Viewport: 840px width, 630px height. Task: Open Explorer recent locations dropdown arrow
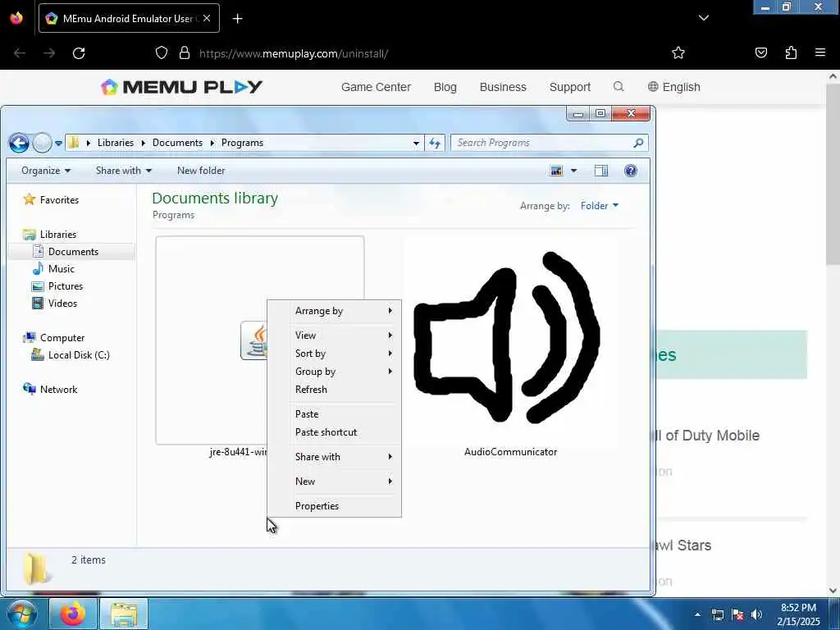tap(58, 143)
